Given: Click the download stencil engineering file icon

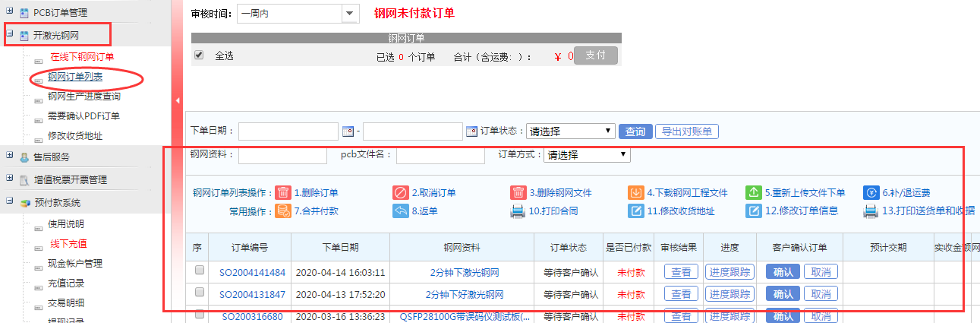Looking at the screenshot, I should coord(635,192).
